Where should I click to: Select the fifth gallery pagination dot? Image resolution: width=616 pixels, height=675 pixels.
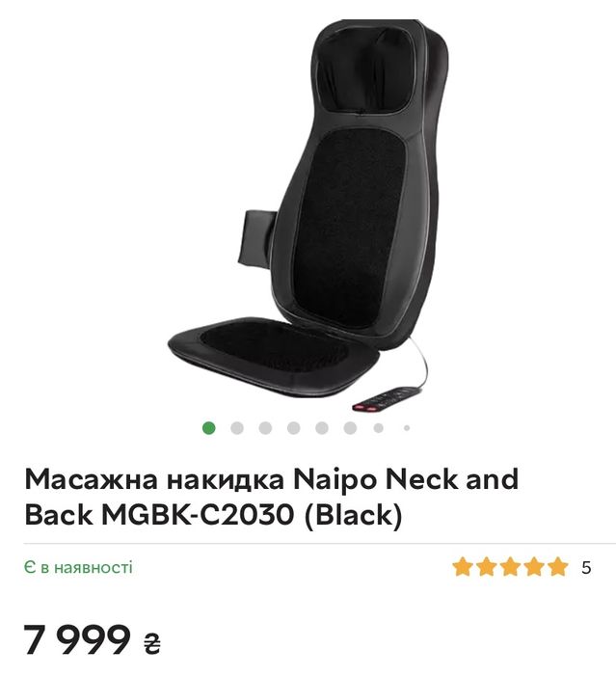[322, 428]
